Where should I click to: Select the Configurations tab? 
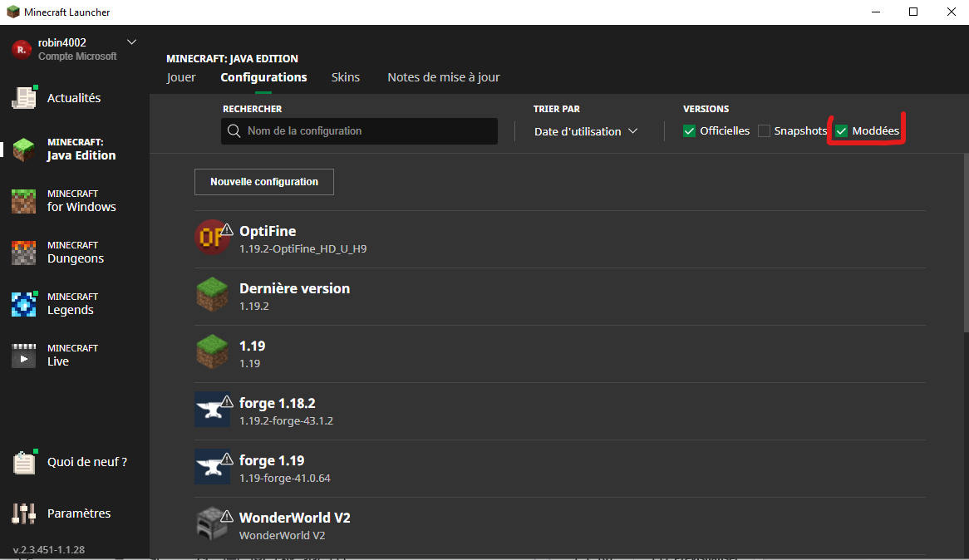264,77
